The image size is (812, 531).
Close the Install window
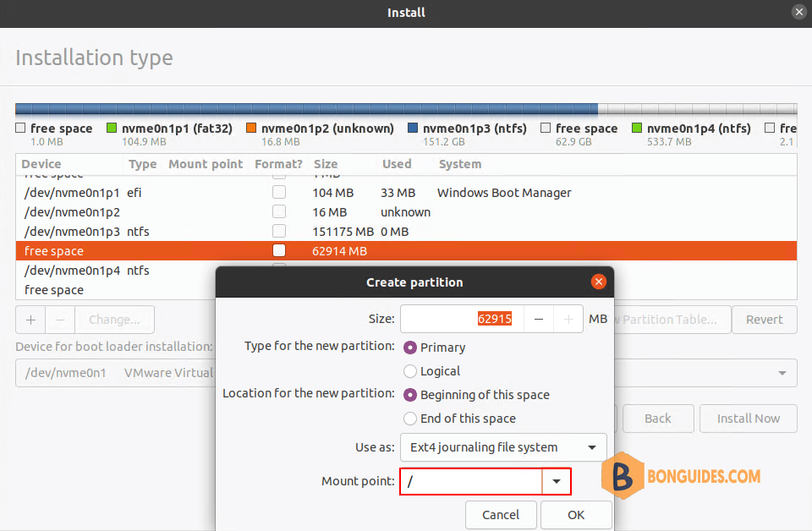[798, 12]
